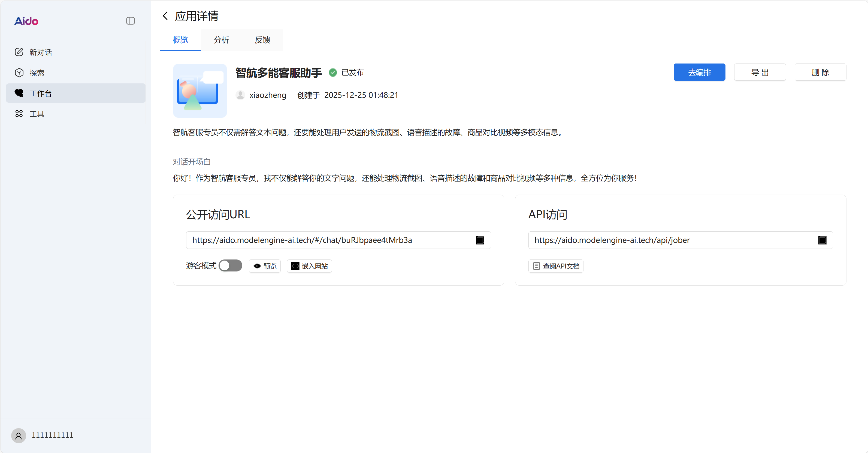Image resolution: width=868 pixels, height=453 pixels.
Task: Switch to the 分析 tab
Action: click(x=221, y=40)
